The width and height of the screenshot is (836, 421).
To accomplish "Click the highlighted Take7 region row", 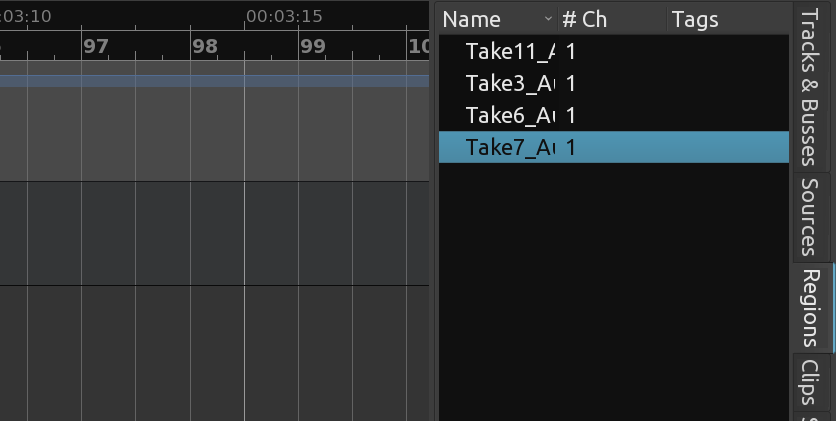I will (x=614, y=147).
